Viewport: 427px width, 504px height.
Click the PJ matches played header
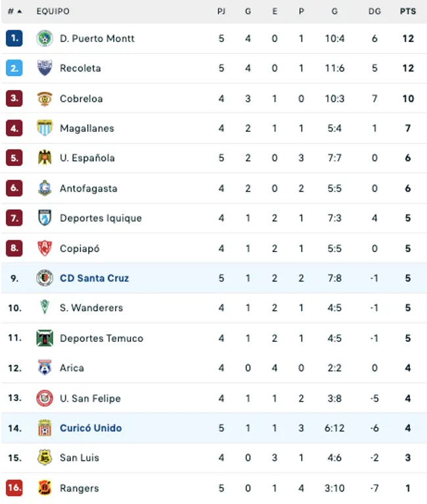[x=221, y=12]
